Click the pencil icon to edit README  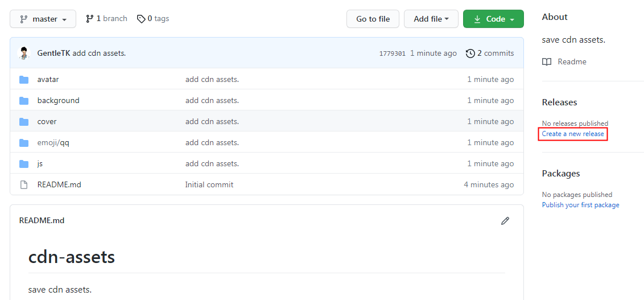505,221
